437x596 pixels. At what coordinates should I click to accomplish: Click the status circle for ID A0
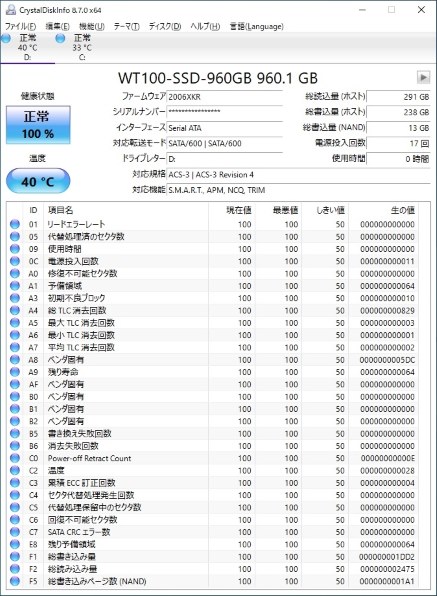point(15,273)
